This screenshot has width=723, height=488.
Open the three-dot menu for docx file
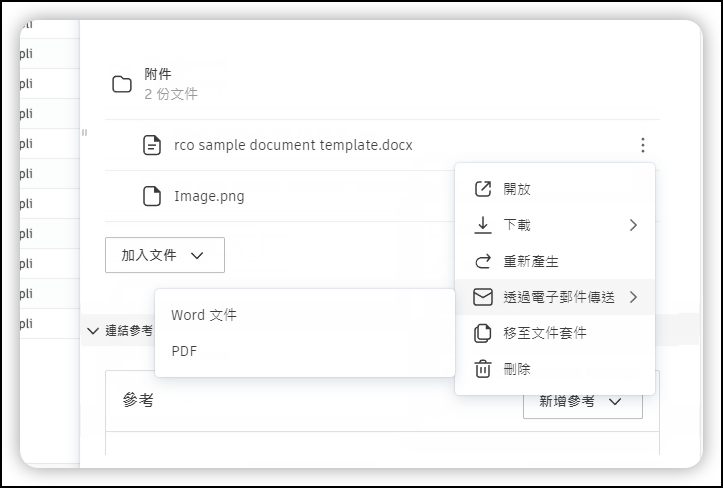point(642,145)
